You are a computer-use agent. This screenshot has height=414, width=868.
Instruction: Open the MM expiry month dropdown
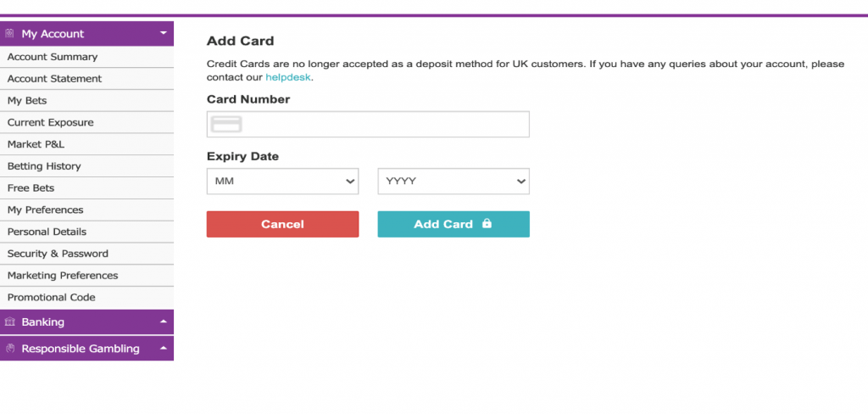click(283, 182)
